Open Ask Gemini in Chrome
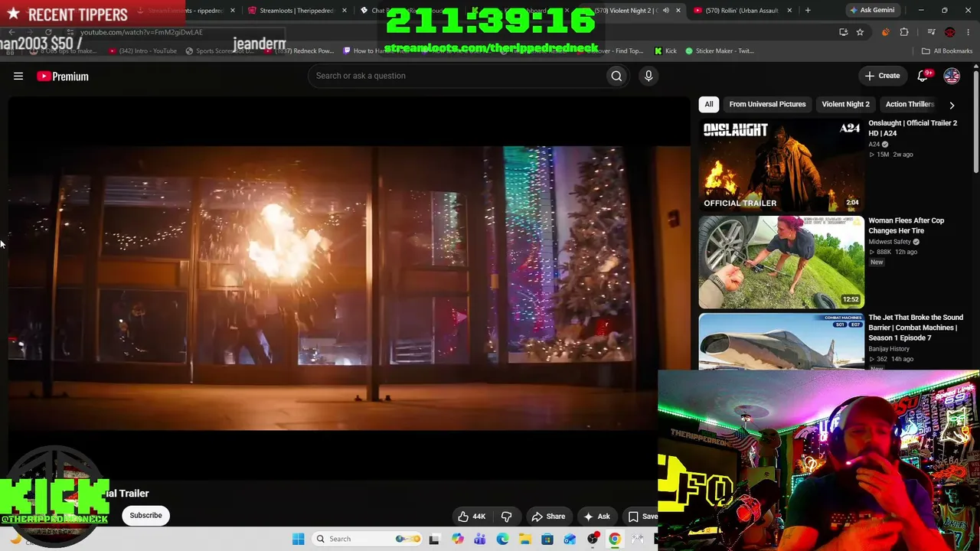Image resolution: width=980 pixels, height=551 pixels. [x=871, y=11]
